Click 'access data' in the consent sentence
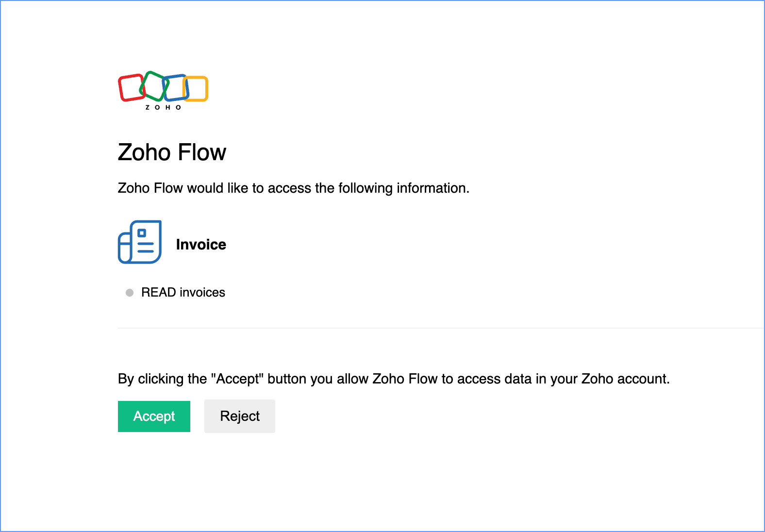The height and width of the screenshot is (532, 765). coord(495,379)
